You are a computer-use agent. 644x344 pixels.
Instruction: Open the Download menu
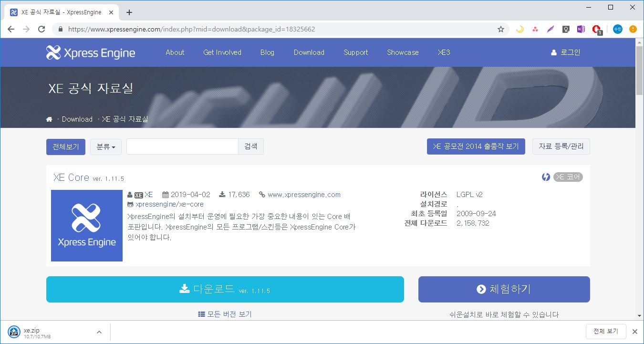coord(309,52)
